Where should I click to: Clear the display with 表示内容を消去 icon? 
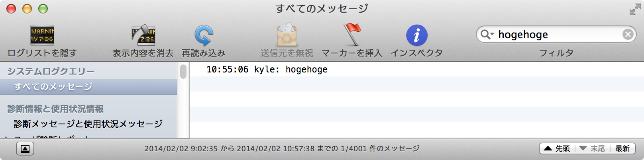pos(143,35)
